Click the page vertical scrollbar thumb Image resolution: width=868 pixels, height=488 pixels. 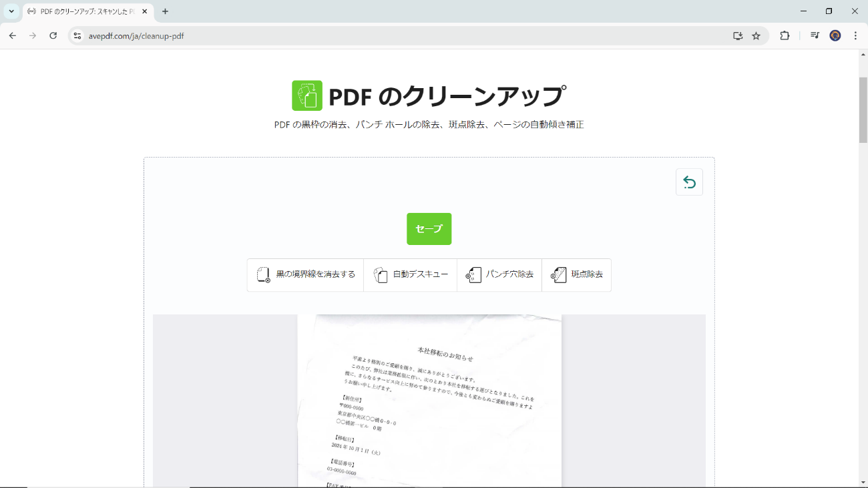point(863,109)
